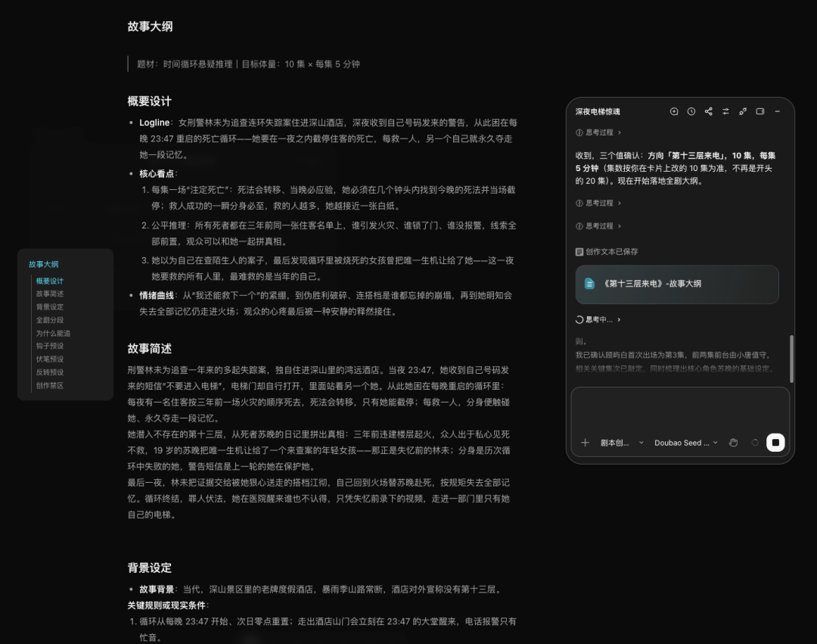Open the 剧本创... mode dropdown
Image resolution: width=817 pixels, height=644 pixels.
click(622, 443)
